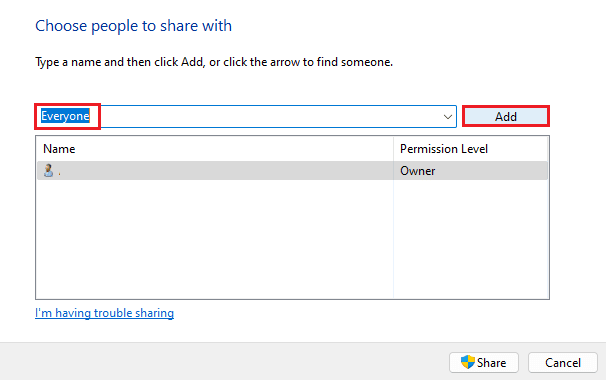Click the shield icon on Share button
This screenshot has width=606, height=380.
(468, 362)
